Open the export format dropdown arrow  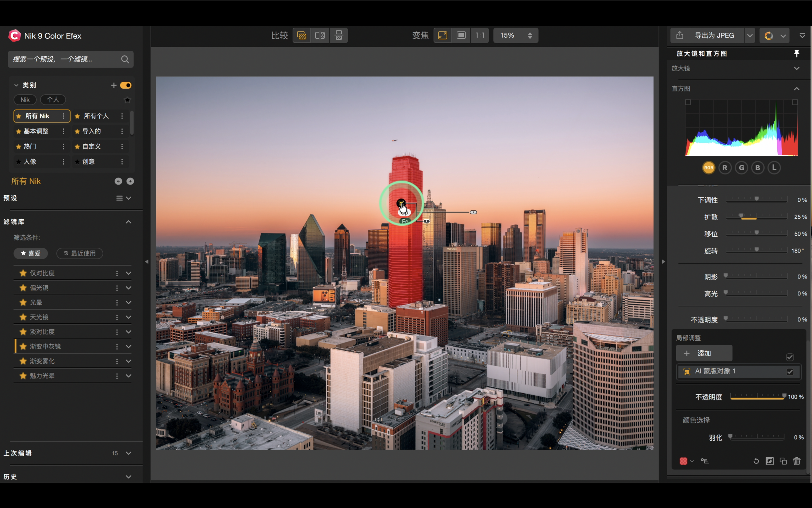(750, 35)
